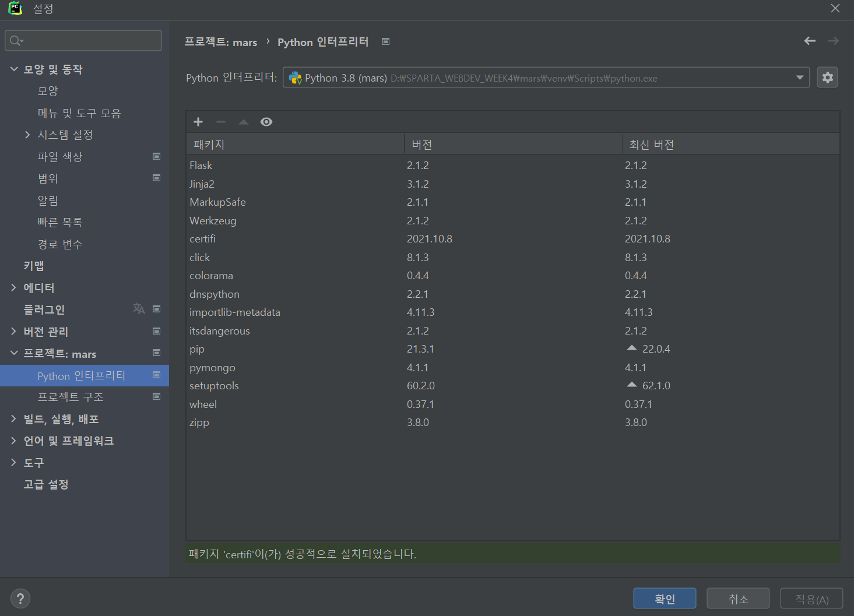This screenshot has width=854, height=616.
Task: Select the Flask package row
Action: (x=513, y=166)
